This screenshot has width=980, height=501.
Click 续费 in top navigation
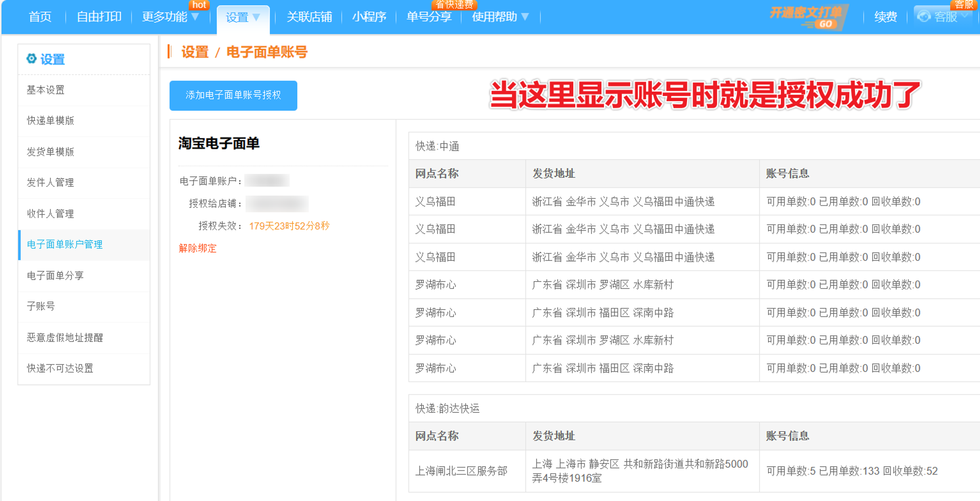(885, 17)
